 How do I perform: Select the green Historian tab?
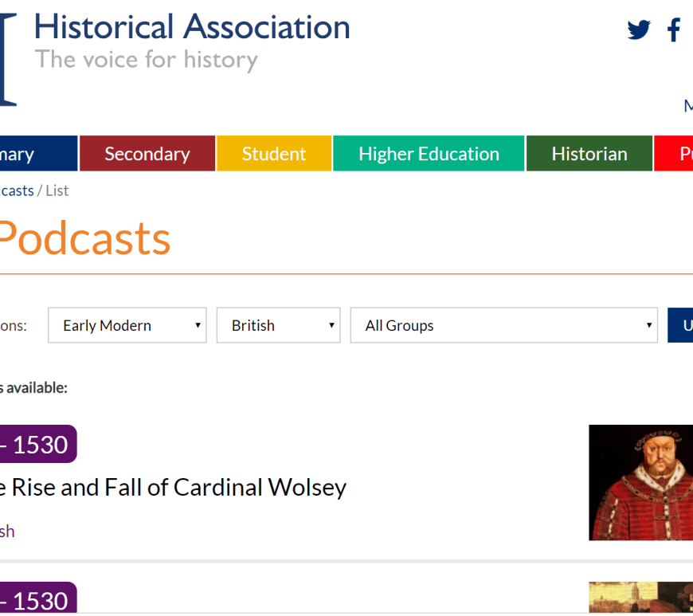(x=589, y=154)
